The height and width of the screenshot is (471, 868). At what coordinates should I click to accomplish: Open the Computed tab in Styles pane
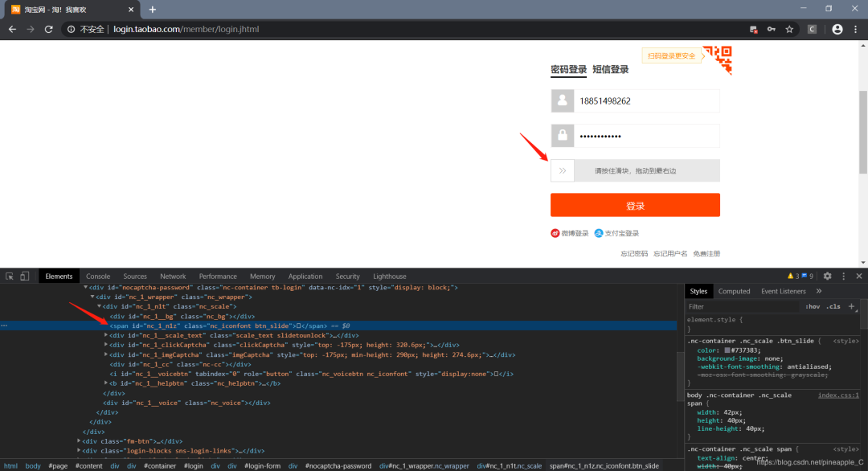[735, 291]
